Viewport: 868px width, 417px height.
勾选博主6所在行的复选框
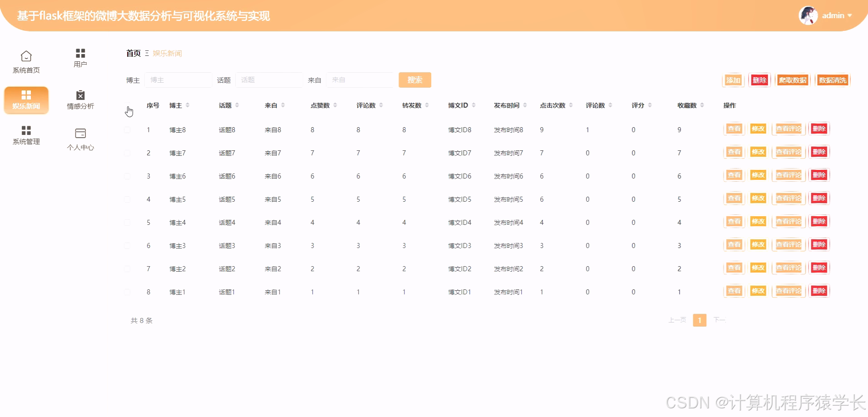[x=127, y=176]
